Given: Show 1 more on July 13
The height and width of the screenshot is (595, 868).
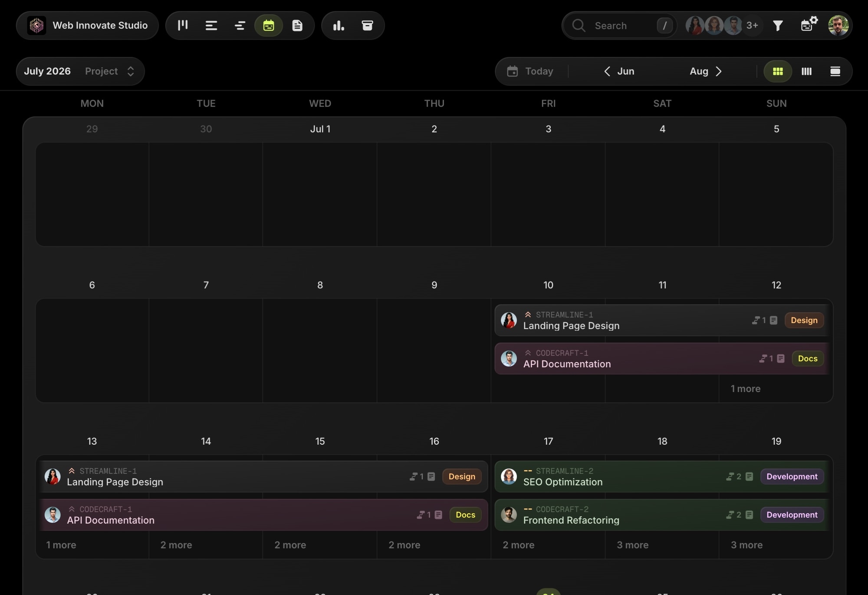Looking at the screenshot, I should pos(61,545).
